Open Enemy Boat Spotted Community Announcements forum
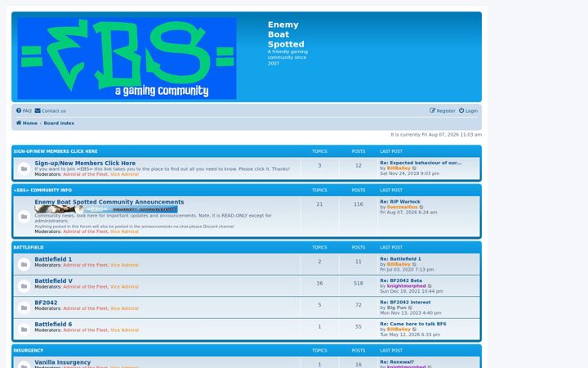 click(x=109, y=202)
